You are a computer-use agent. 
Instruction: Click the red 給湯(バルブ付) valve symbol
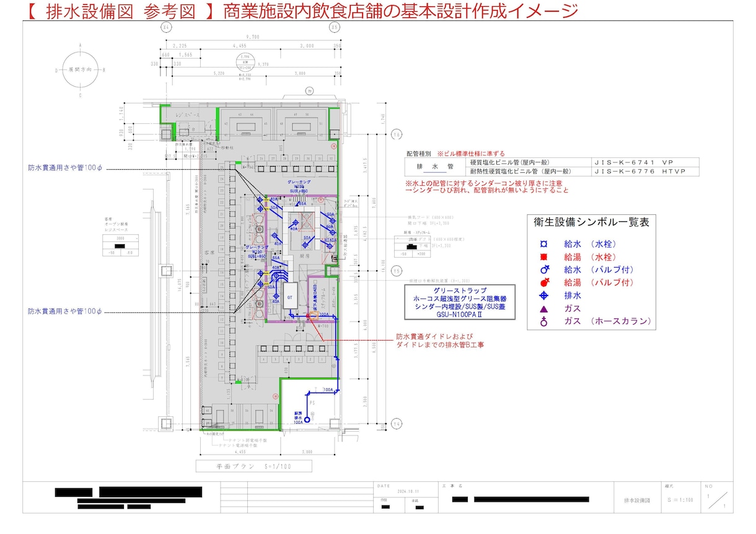544,282
